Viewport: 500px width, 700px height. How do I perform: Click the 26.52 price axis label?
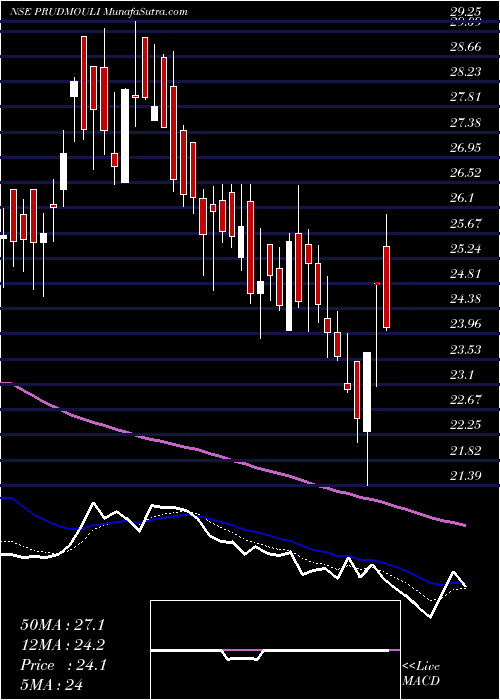pyautogui.click(x=466, y=172)
